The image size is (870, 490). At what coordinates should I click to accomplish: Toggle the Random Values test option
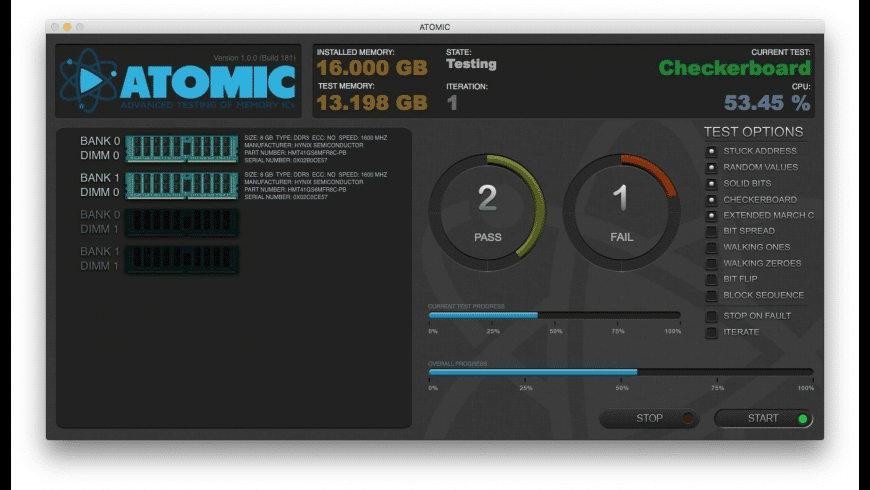coord(711,167)
